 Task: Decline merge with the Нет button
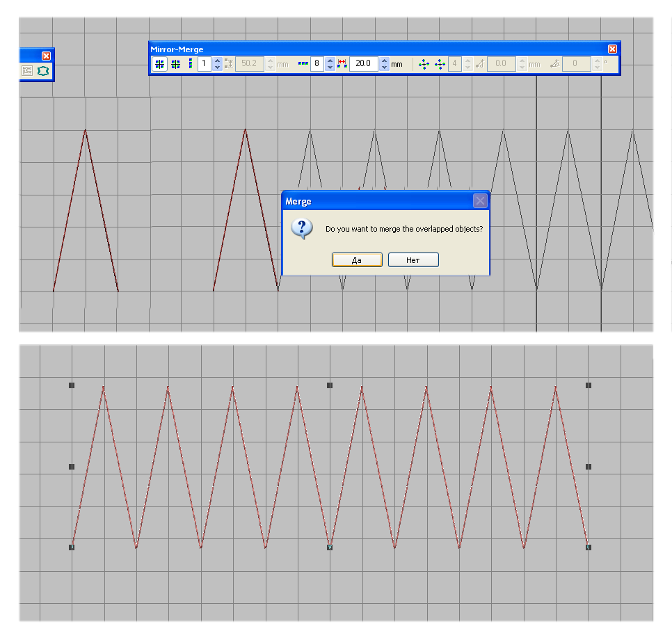pyautogui.click(x=413, y=259)
